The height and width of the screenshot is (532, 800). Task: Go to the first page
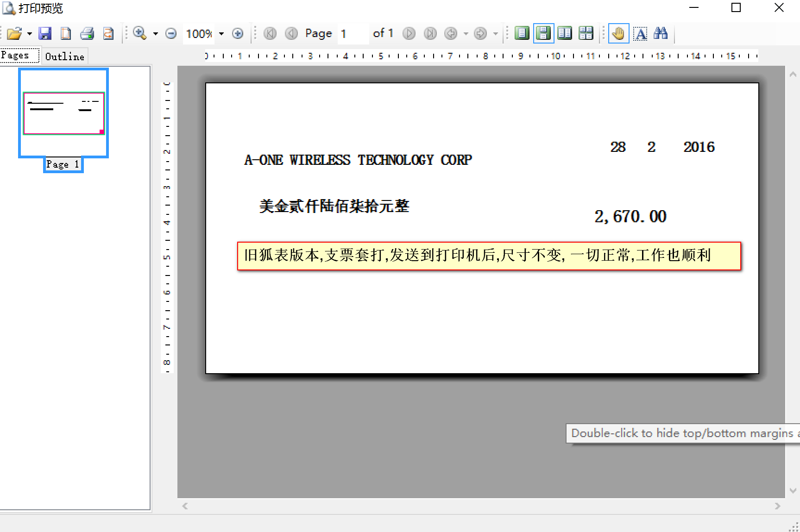coord(270,33)
